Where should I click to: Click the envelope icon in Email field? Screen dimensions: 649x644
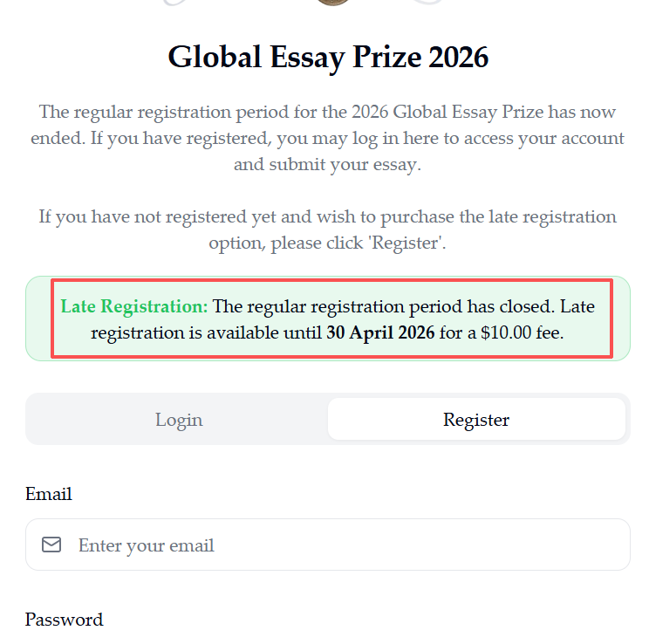(x=51, y=545)
